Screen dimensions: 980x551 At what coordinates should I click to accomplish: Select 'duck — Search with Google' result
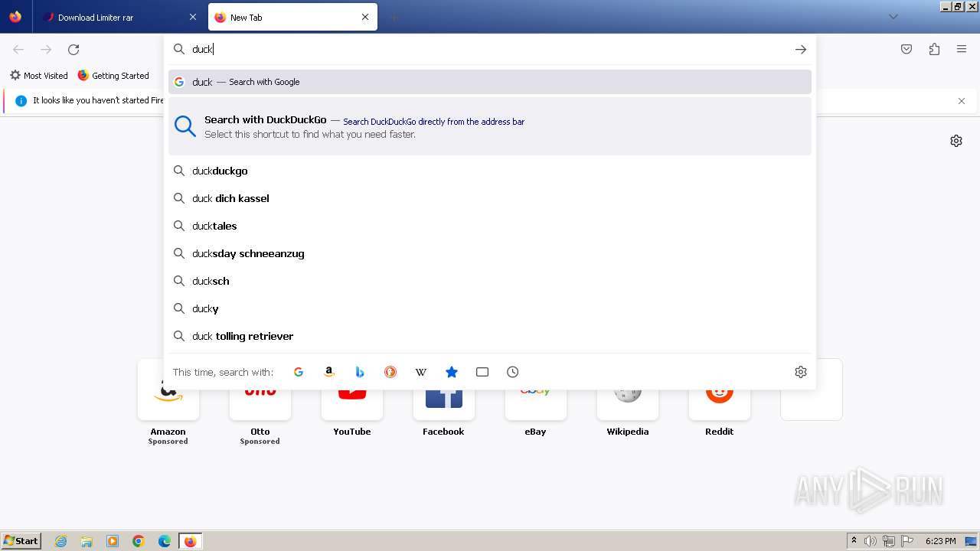click(490, 82)
